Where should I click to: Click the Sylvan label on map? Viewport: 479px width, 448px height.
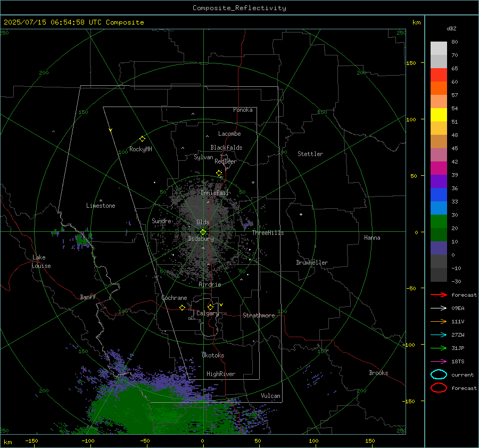(203, 158)
